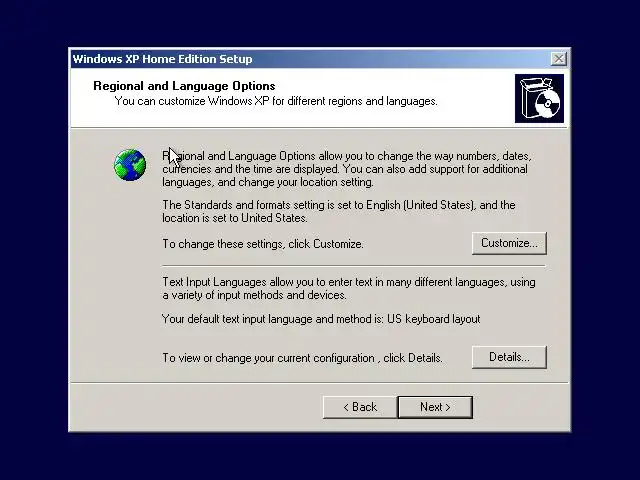Screen dimensions: 640x480
Task: Close the Windows XP Setup dialog
Action: [558, 59]
